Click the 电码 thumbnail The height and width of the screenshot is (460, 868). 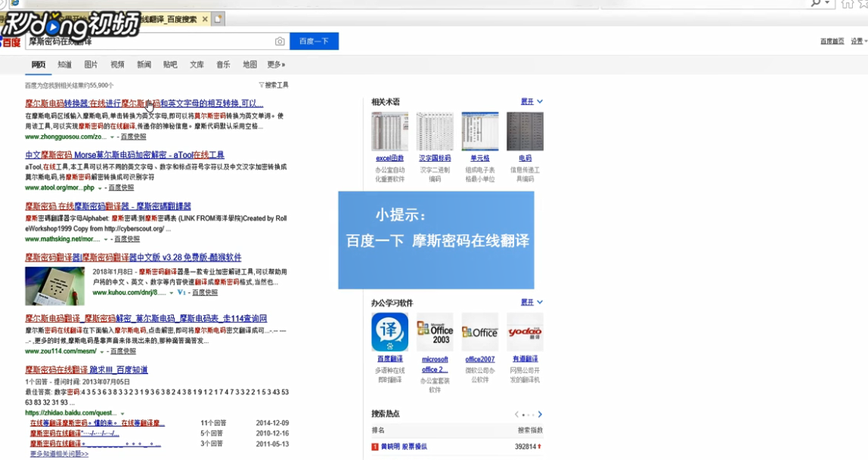click(525, 131)
